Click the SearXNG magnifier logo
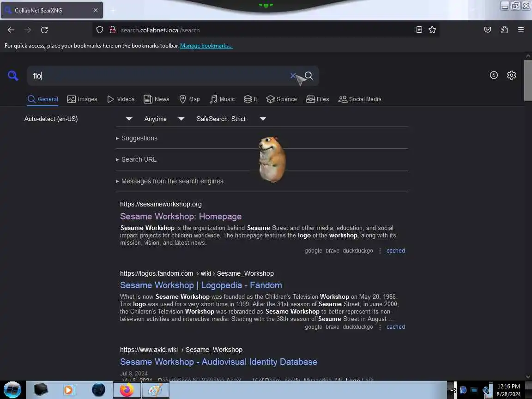The image size is (532, 399). click(x=13, y=76)
